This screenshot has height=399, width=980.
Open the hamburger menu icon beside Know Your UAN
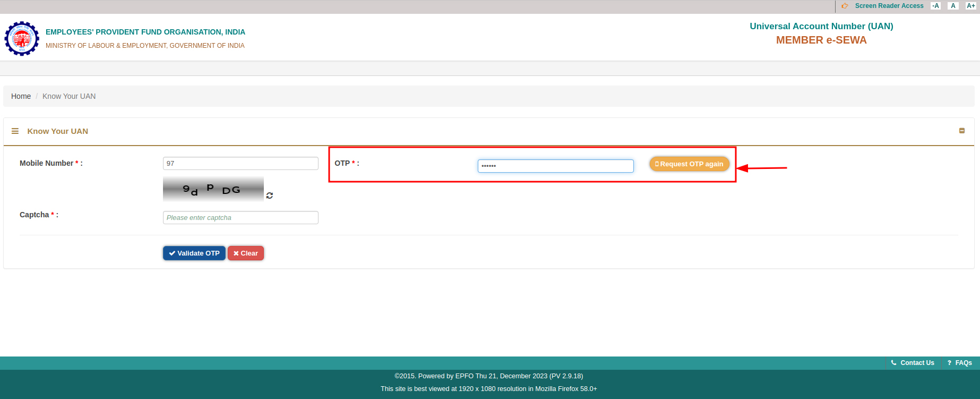15,131
